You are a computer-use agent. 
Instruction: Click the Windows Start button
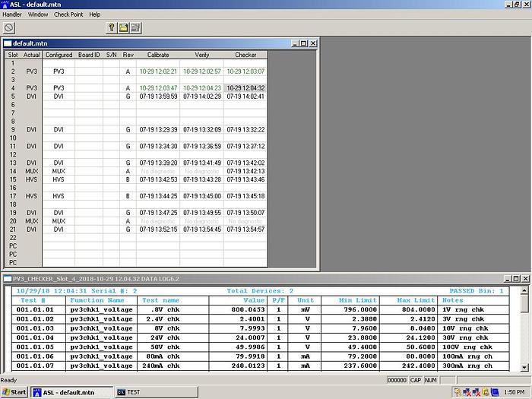click(x=14, y=392)
